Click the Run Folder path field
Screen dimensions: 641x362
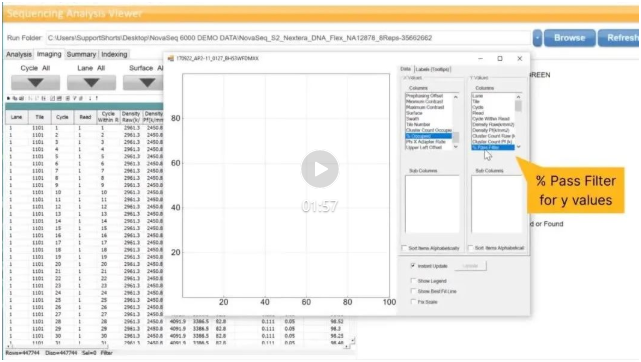click(x=288, y=38)
